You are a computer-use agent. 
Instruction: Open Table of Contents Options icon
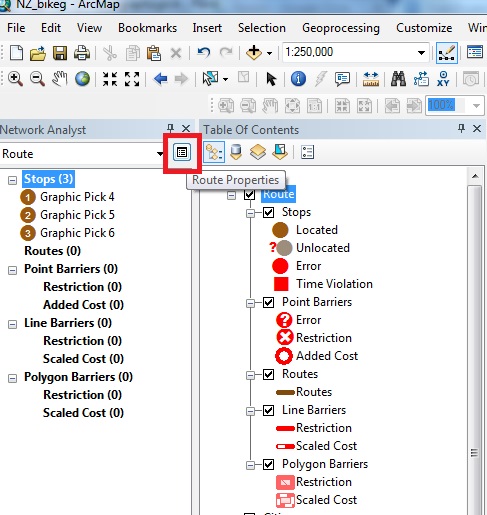[307, 152]
